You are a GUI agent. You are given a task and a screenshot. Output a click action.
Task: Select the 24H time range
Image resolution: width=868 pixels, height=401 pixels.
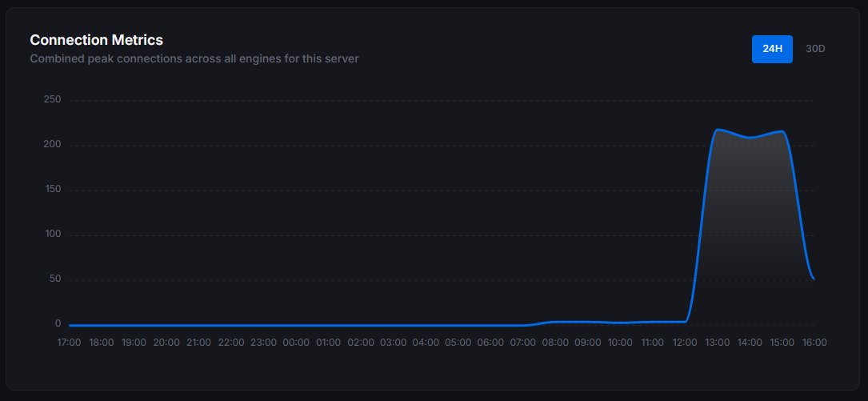pyautogui.click(x=772, y=49)
